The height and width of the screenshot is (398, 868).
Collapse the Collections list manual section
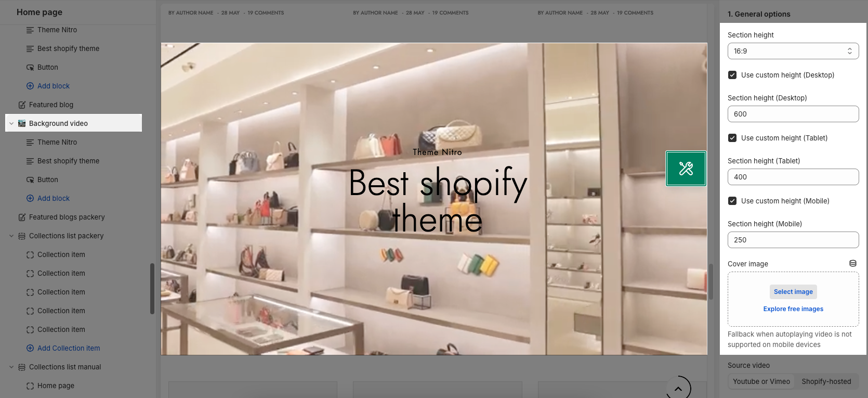tap(11, 367)
